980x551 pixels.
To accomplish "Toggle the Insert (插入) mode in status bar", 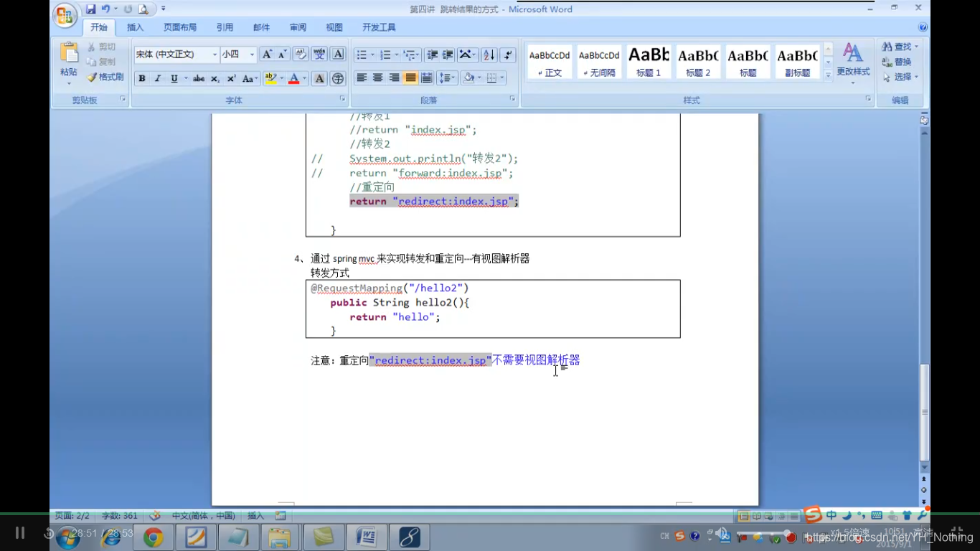I will pos(255,516).
